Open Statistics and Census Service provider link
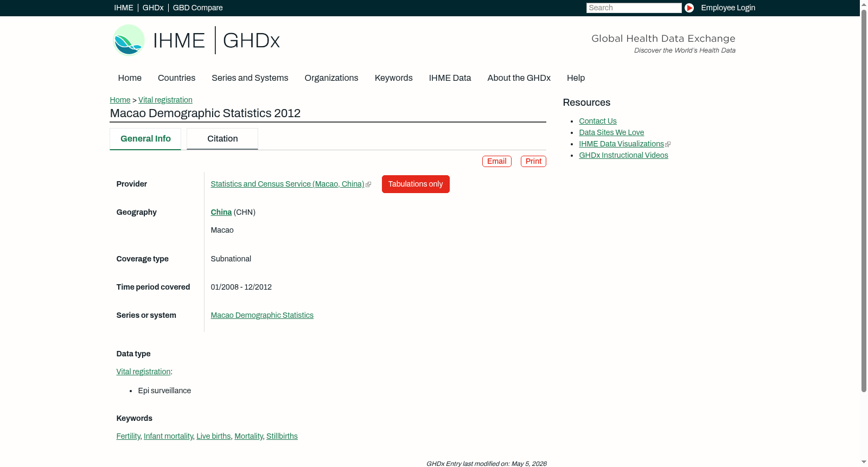Image resolution: width=868 pixels, height=467 pixels. pyautogui.click(x=287, y=184)
